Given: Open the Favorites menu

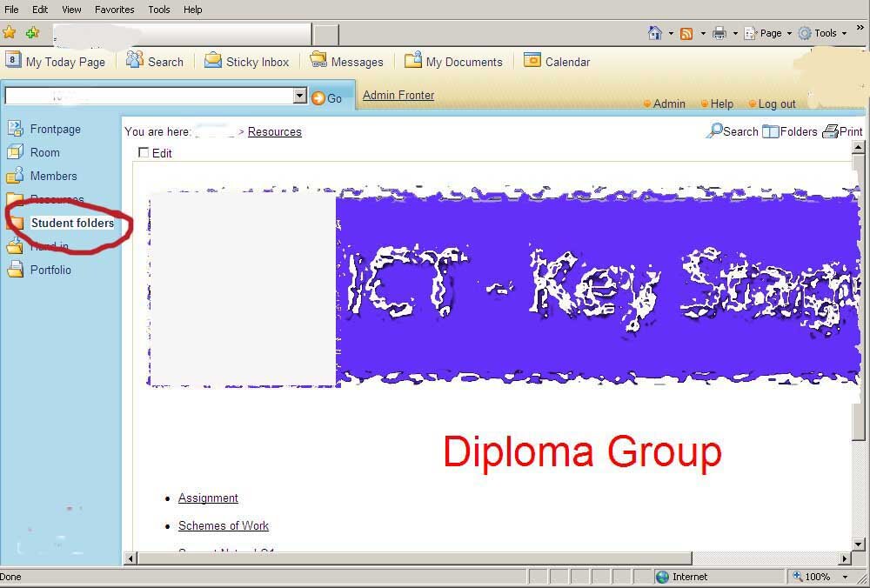Looking at the screenshot, I should (x=114, y=10).
